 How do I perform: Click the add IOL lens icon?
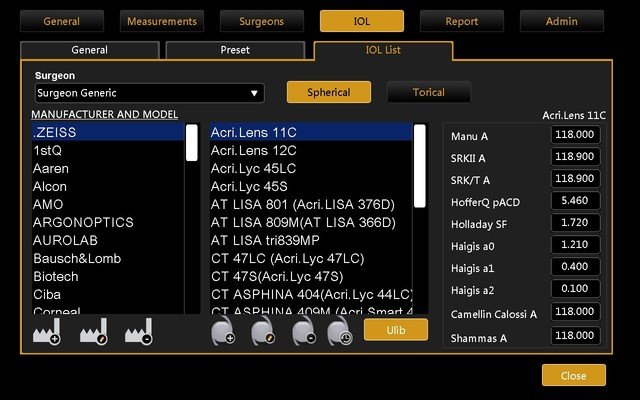[x=223, y=332]
